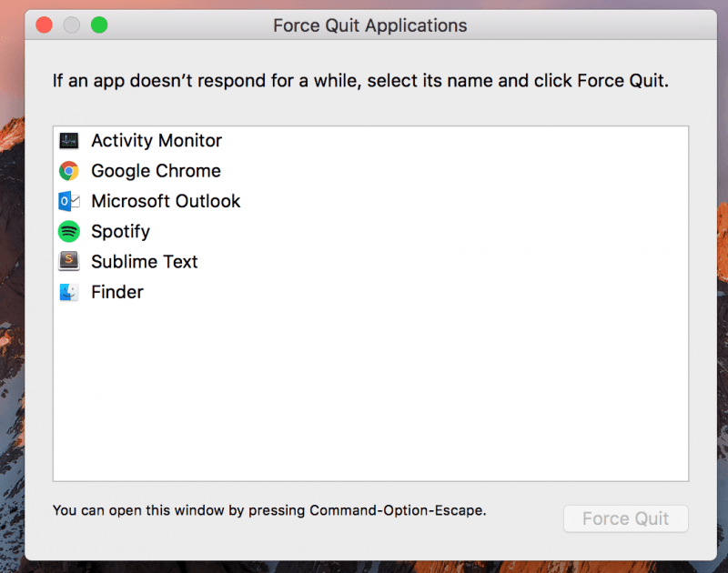Choose the Spotify name in app list
Image resolution: width=728 pixels, height=573 pixels.
coord(120,232)
